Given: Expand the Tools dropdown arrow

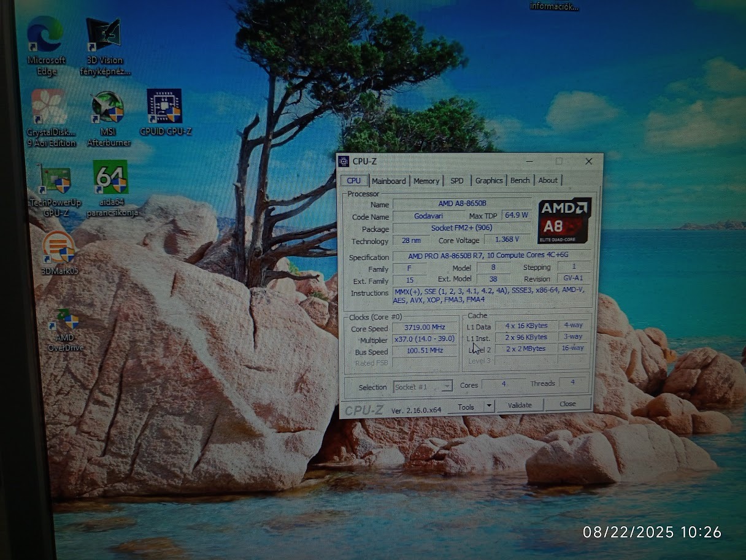Looking at the screenshot, I should (x=489, y=406).
